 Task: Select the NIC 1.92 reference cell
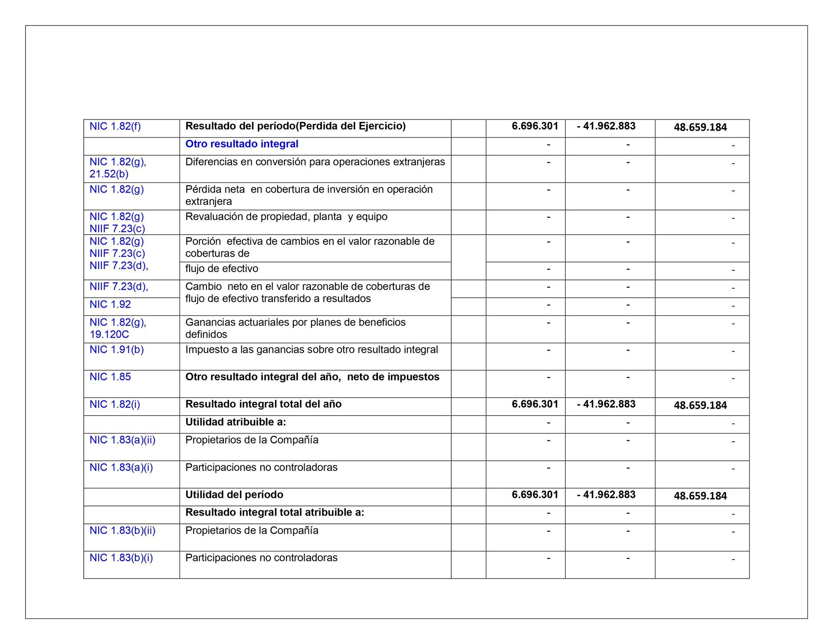[110, 305]
